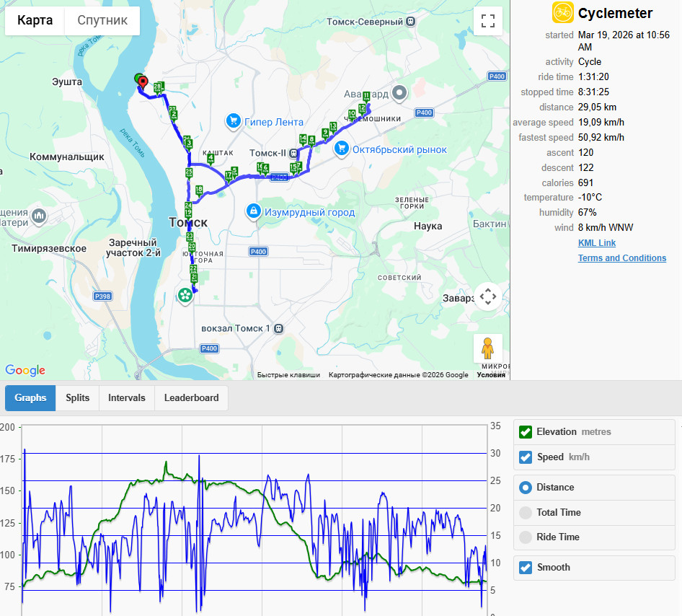682x616 pixels.
Task: Click the wind value 8 km/h WNW
Action: point(606,228)
